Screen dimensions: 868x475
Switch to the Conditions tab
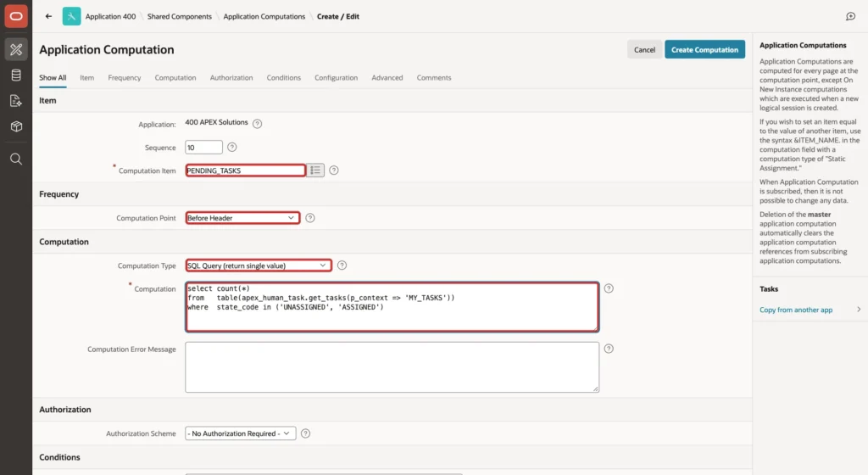coord(283,77)
